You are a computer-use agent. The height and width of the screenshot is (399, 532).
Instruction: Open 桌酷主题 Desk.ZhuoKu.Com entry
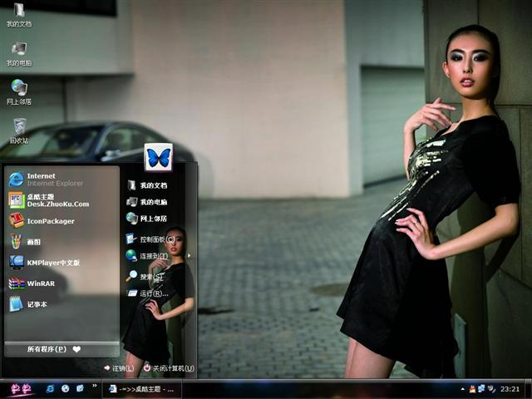62,200
